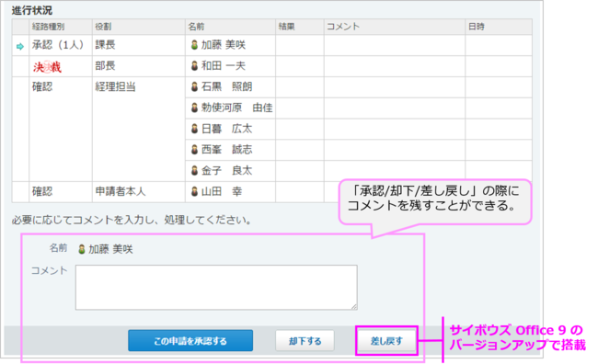The height and width of the screenshot is (364, 598).
Task: Click the user icon beside 山田 幸
Action: tap(194, 191)
